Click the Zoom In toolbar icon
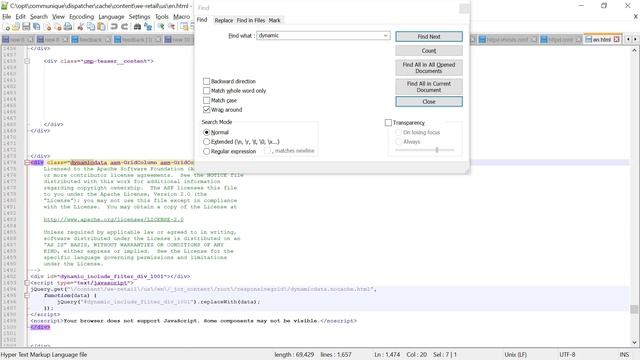Image resolution: width=640 pixels, height=360 pixels. (161, 27)
